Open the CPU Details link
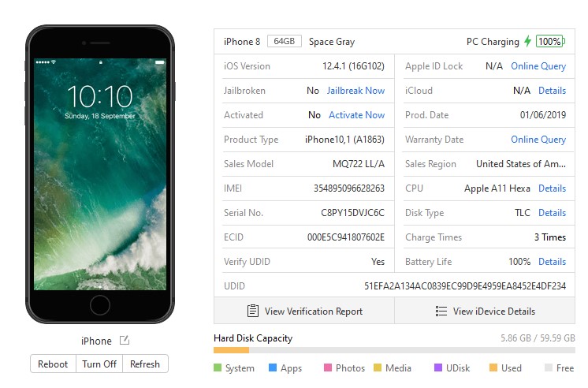Screen dimensions: 588x388 [552, 188]
